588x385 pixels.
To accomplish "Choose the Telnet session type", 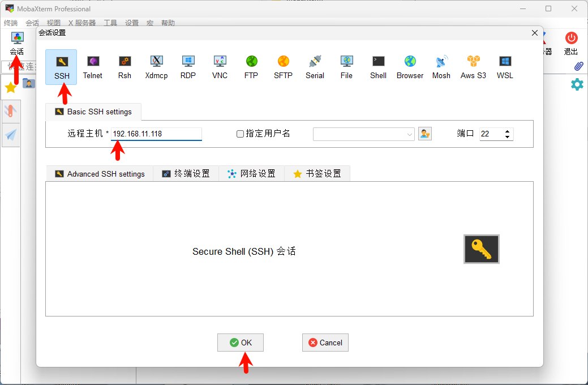I will point(93,67).
